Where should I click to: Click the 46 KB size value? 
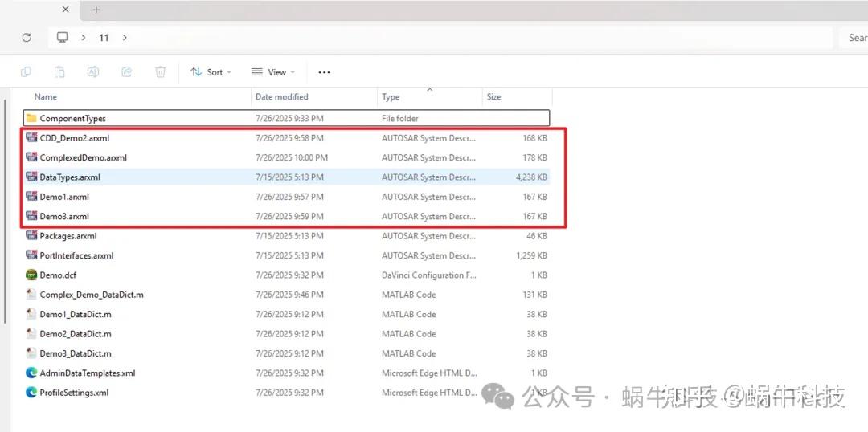click(537, 236)
